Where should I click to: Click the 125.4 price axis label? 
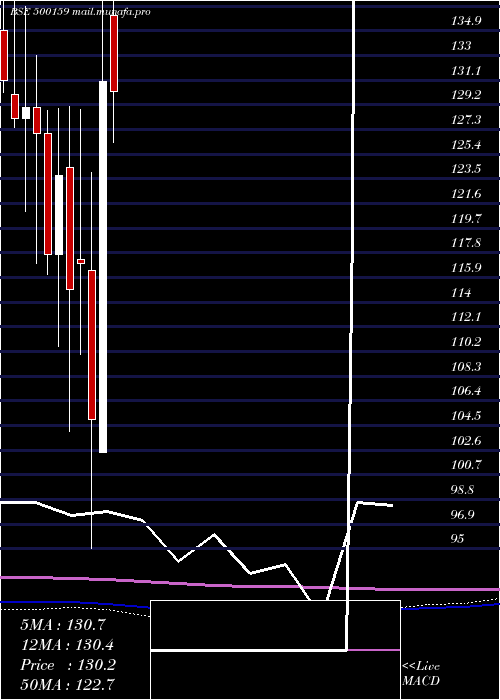pos(466,145)
